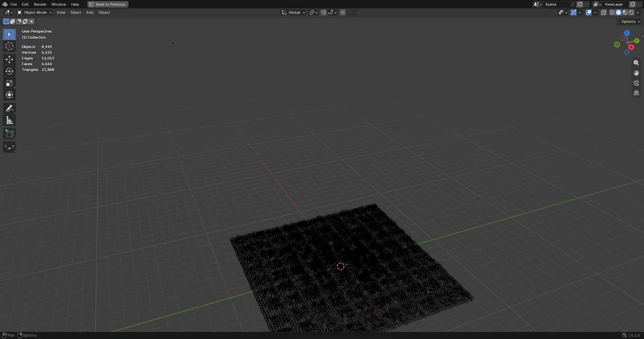This screenshot has height=339, width=644.
Task: Open gizmo options dropdown arrow
Action: [580, 12]
